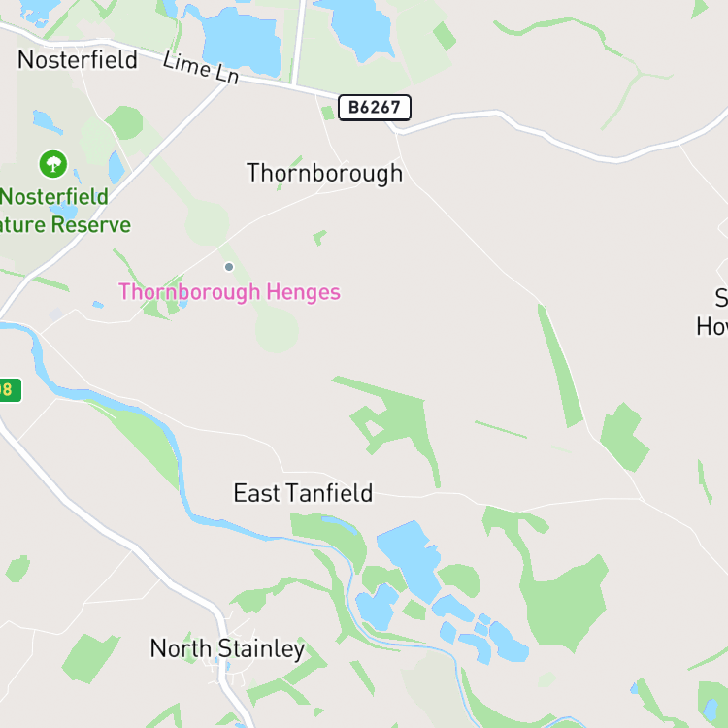
Task: Click the B6267 road shield
Action: point(375,108)
